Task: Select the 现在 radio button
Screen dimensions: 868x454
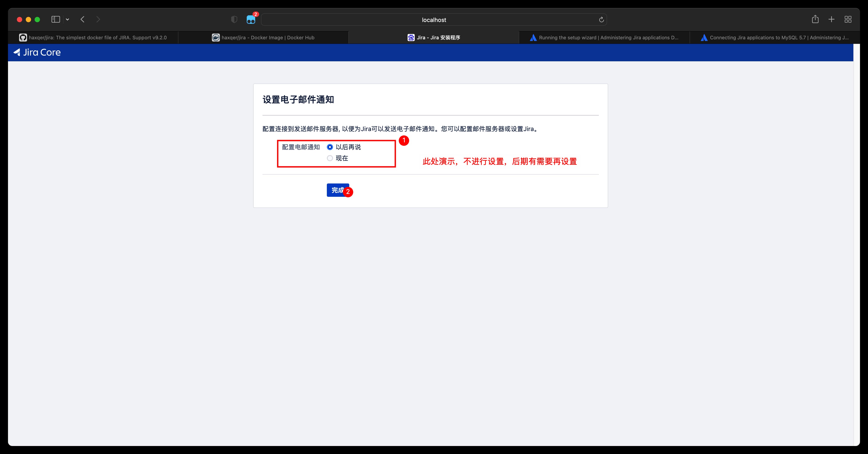Action: click(x=330, y=158)
